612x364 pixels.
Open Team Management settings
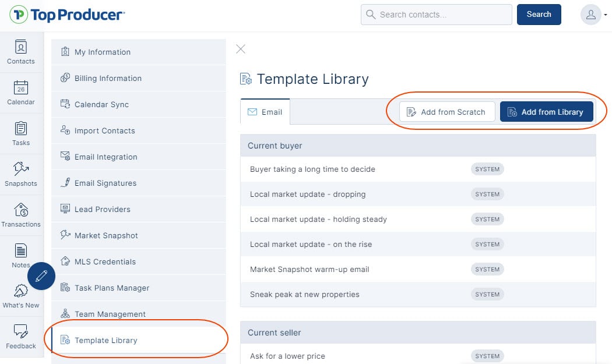pos(139,314)
